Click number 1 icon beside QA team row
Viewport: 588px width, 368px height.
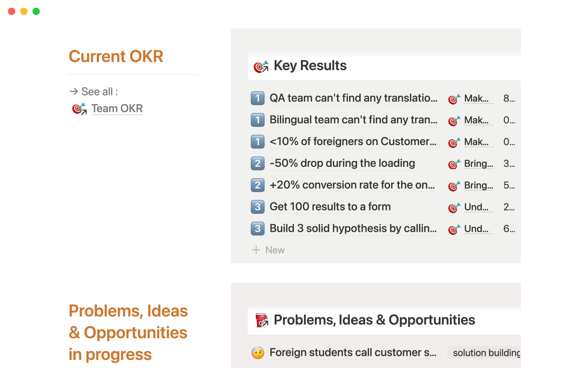258,98
